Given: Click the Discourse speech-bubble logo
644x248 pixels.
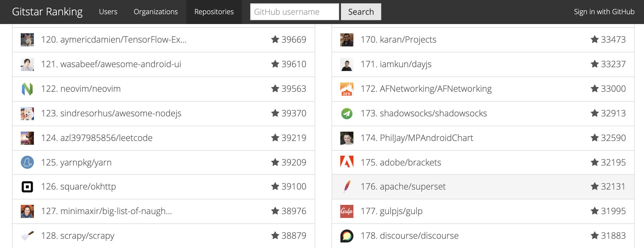Looking at the screenshot, I should [x=346, y=235].
